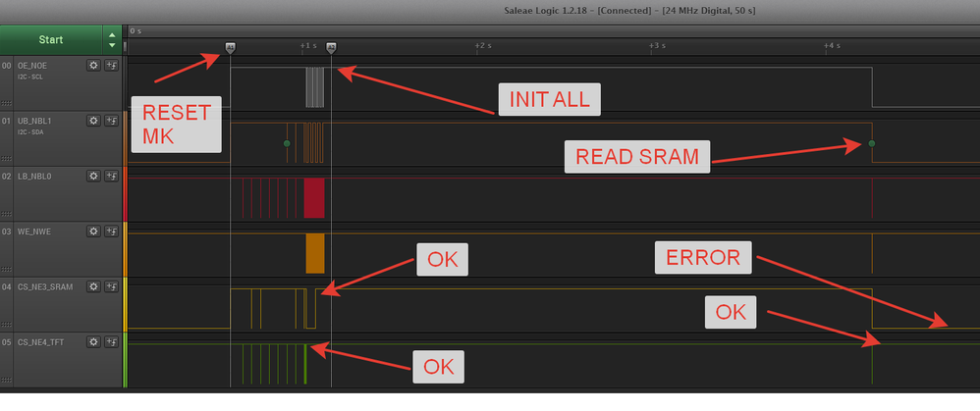Grab resize handle of CS_NE3_SRAM channel row
The width and height of the screenshot is (980, 411).
pos(7,324)
